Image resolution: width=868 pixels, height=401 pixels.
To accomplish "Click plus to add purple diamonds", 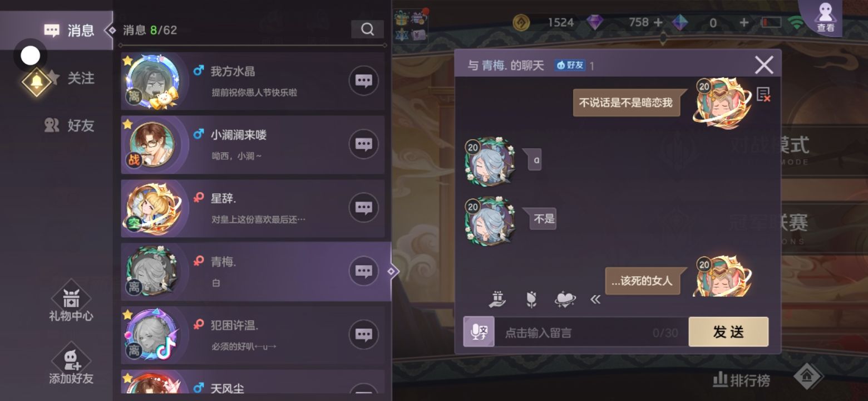I will 658,22.
